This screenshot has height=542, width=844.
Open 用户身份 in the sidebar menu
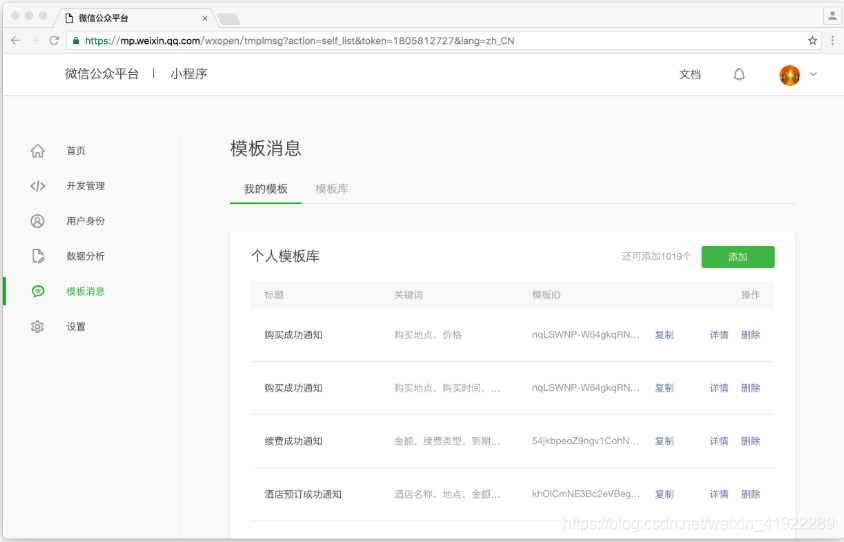pos(86,221)
